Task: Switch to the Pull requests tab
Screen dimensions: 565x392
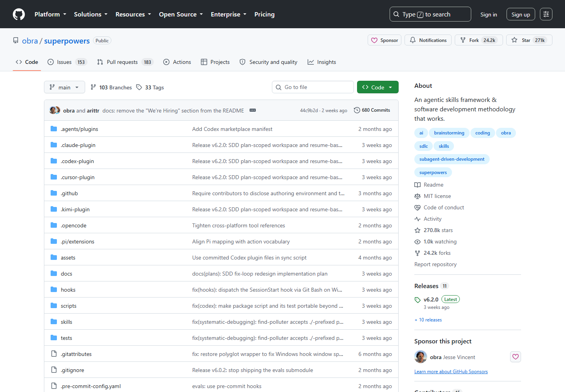Action: point(124,62)
